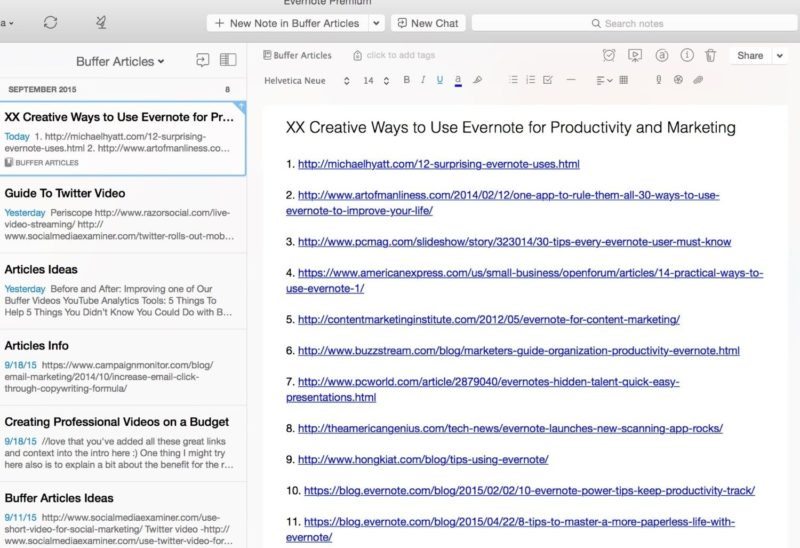Click the note title in the editor
800x548 pixels.
tap(510, 128)
